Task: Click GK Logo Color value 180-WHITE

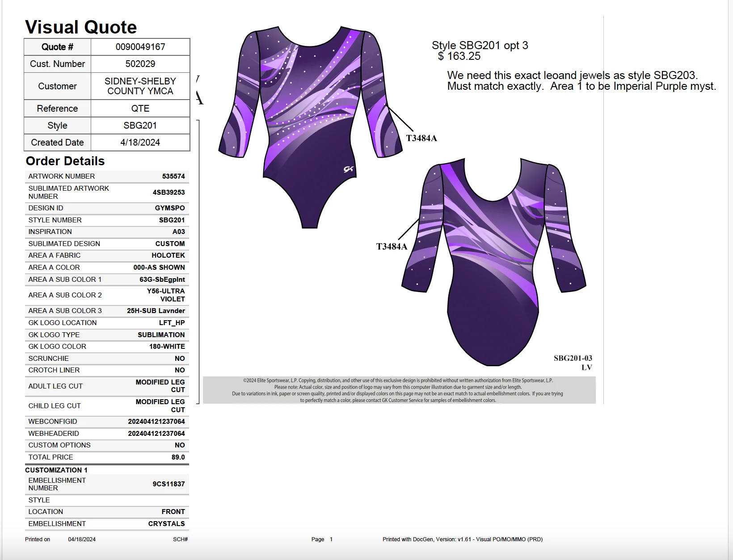Action: pyautogui.click(x=167, y=347)
